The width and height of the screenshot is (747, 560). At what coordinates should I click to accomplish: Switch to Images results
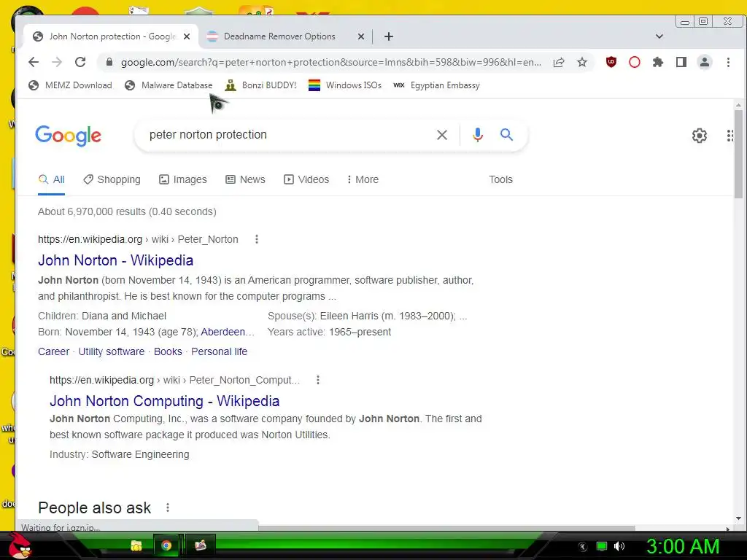click(183, 179)
